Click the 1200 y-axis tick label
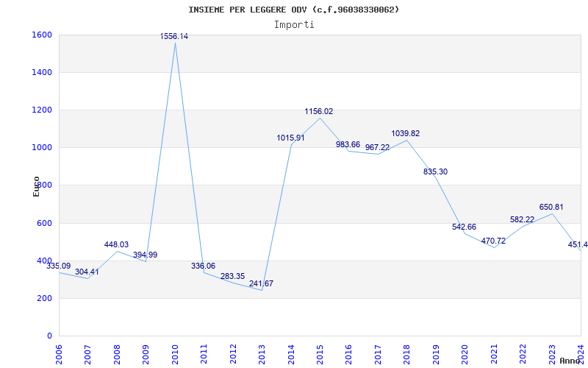The width and height of the screenshot is (588, 368). click(40, 110)
